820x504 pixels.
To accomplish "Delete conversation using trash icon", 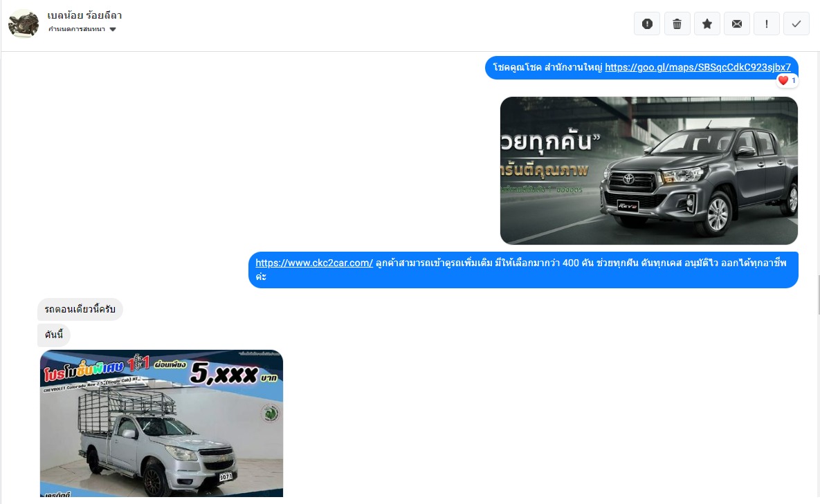I will (677, 24).
